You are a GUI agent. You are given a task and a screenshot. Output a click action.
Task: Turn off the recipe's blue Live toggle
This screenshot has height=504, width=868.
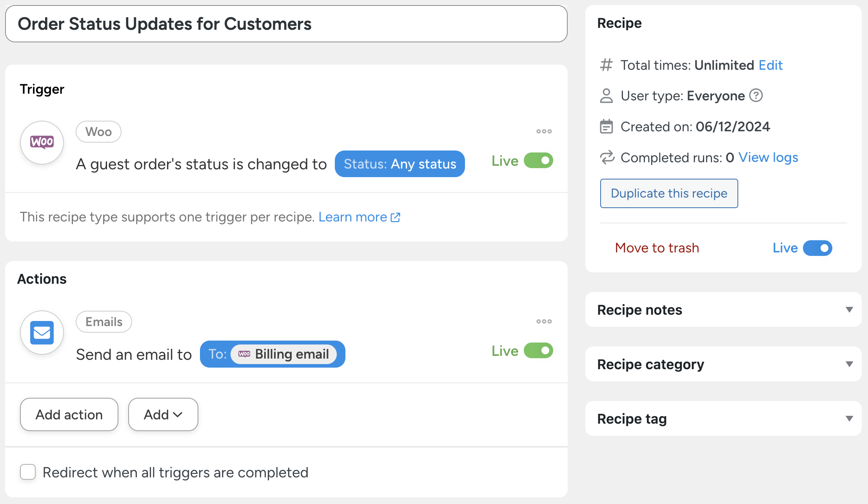point(817,248)
